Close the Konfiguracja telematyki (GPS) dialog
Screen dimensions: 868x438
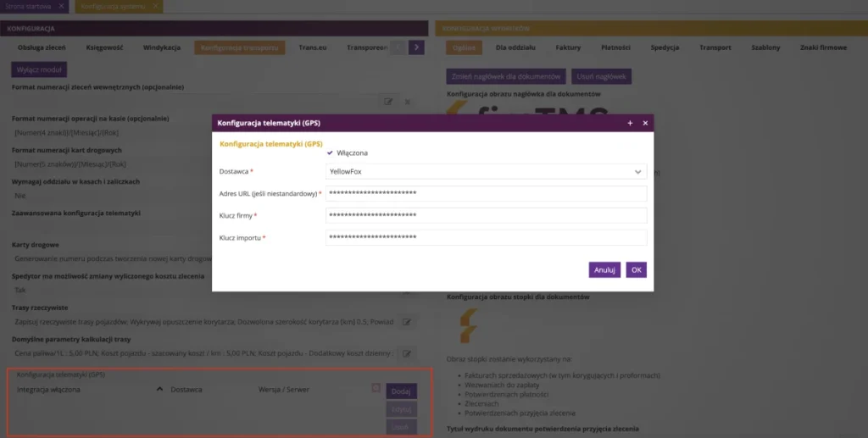tap(645, 124)
